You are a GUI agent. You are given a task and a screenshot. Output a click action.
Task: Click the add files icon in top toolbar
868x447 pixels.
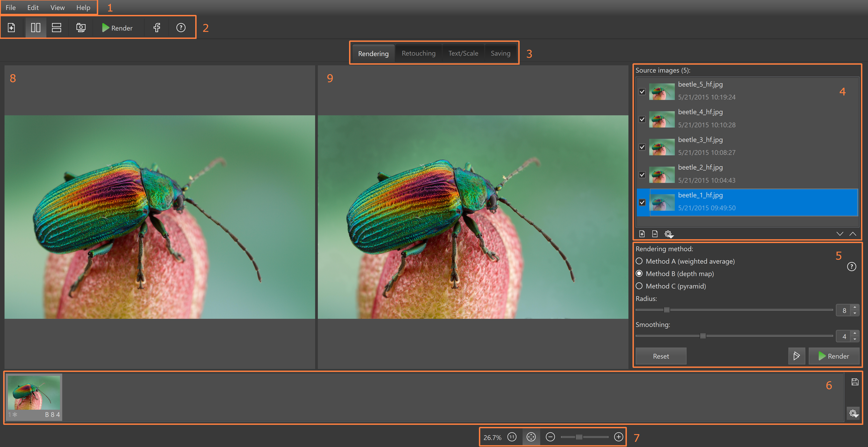coord(12,28)
